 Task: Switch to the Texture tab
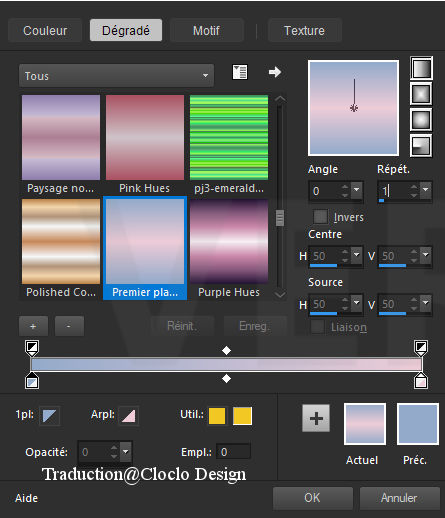pos(304,31)
